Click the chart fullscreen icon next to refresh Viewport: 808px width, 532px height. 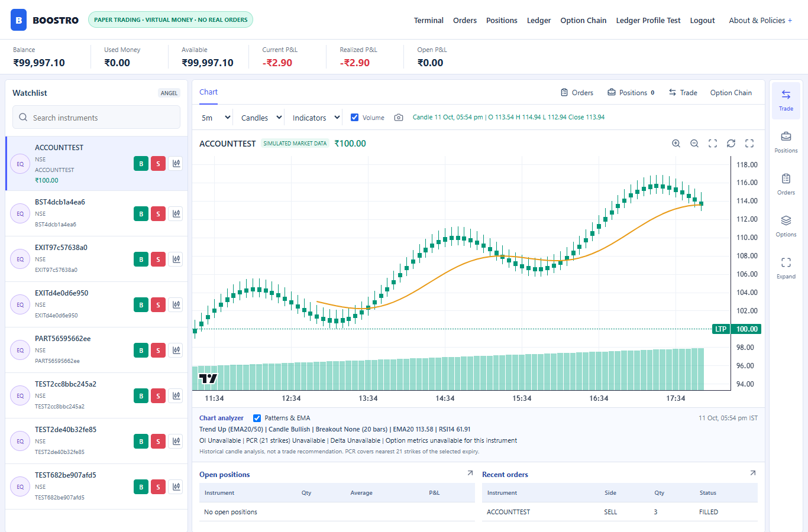(749, 144)
